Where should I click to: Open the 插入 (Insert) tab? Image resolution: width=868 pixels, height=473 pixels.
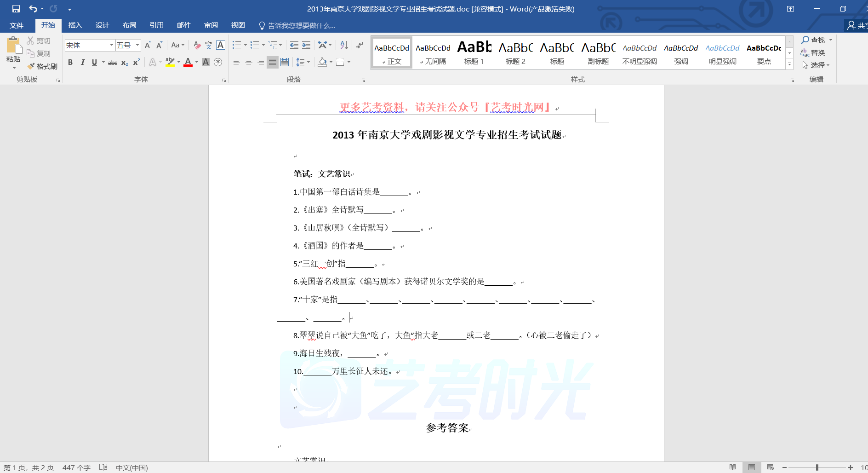pos(75,25)
